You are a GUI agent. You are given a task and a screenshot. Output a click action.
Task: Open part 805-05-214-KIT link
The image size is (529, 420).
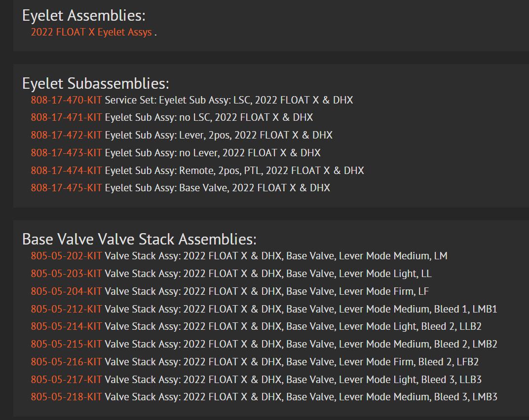pyautogui.click(x=66, y=326)
